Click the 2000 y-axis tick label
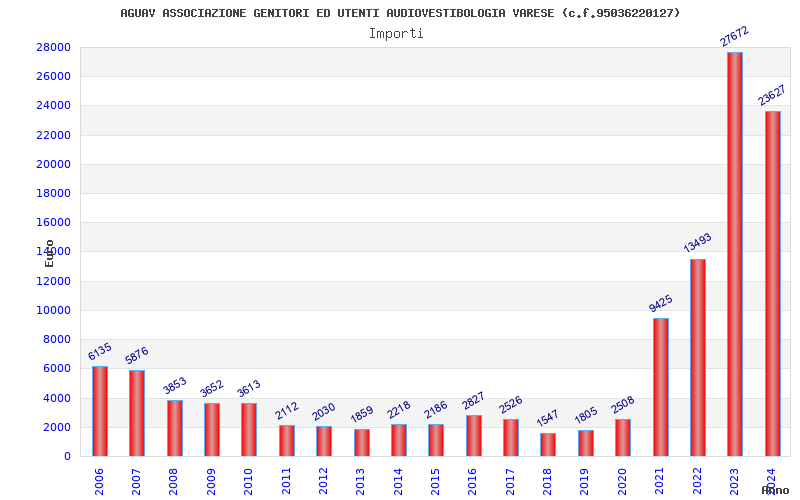The height and width of the screenshot is (500, 800). [x=57, y=427]
